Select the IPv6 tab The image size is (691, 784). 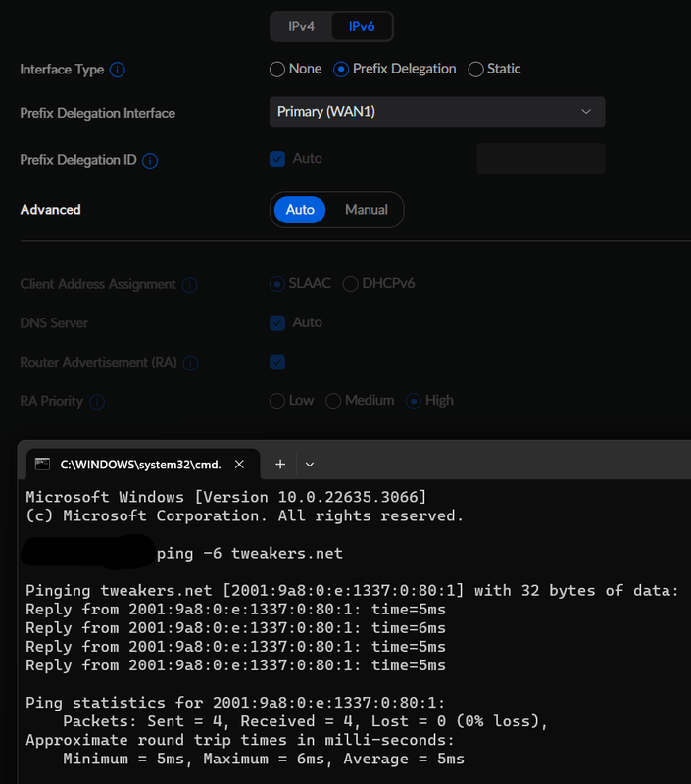pyautogui.click(x=362, y=26)
